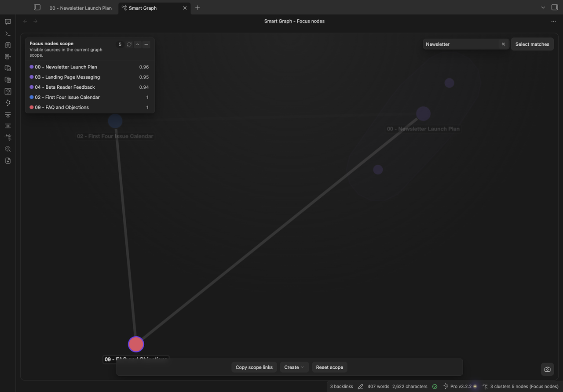563x392 pixels.
Task: Click the 0.94 score value
Action: 144,87
